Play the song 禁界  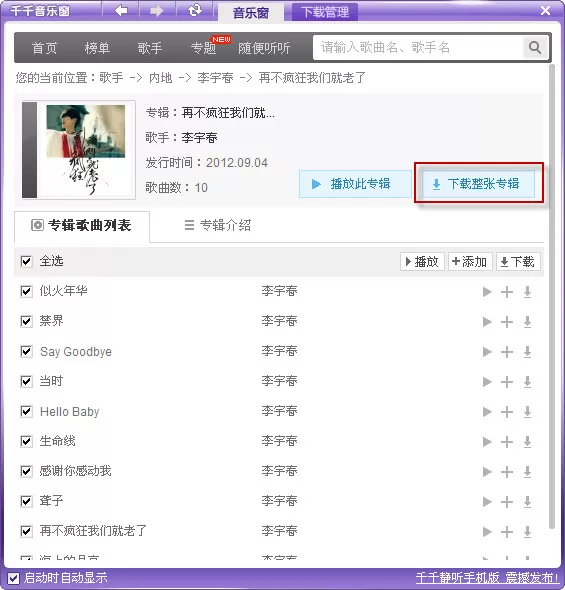(487, 322)
